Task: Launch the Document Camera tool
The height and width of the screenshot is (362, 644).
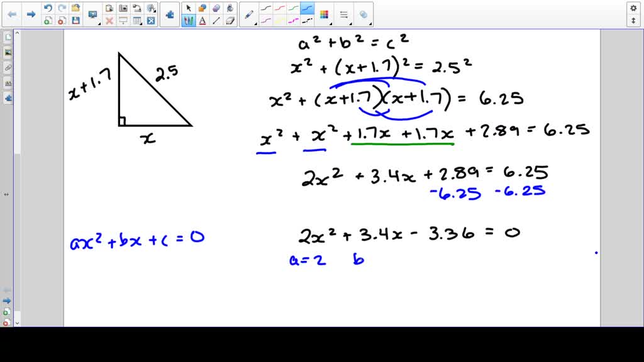Action: [136, 8]
